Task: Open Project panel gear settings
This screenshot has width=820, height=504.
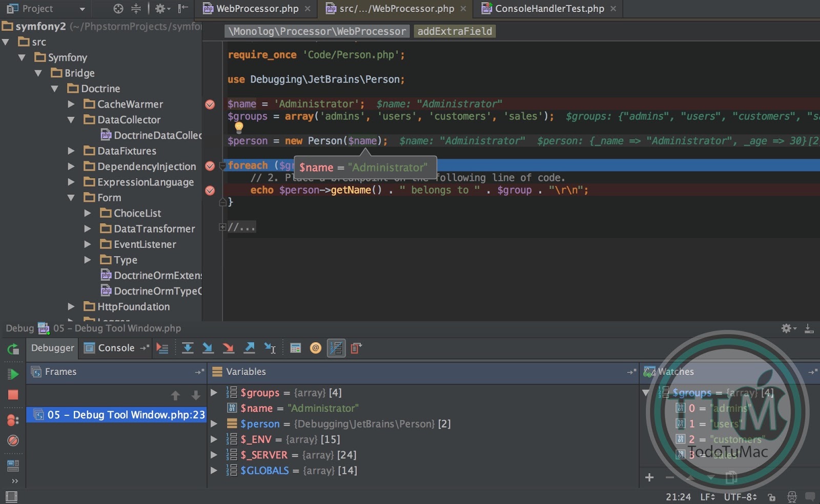Action: [162, 9]
